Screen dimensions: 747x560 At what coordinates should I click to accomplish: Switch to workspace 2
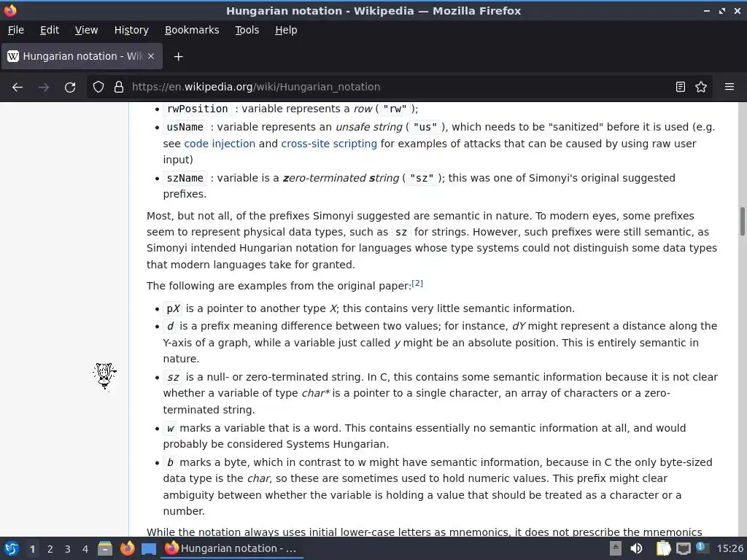pos(50,549)
